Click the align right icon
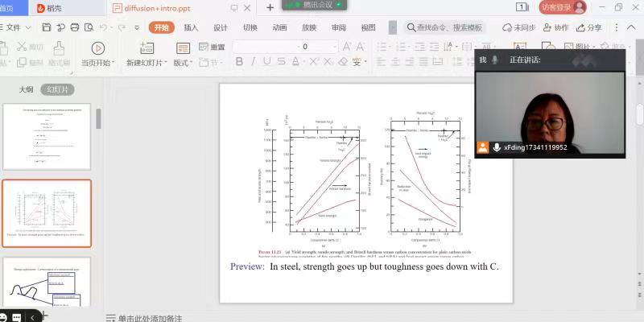 (x=410, y=62)
